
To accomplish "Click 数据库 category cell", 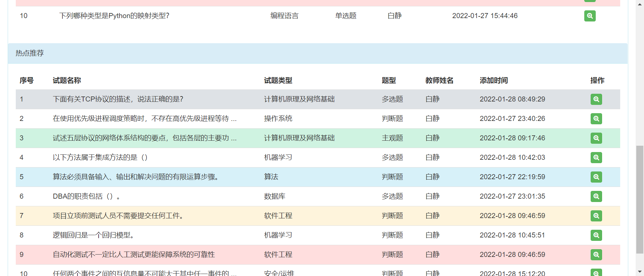I will tap(275, 196).
